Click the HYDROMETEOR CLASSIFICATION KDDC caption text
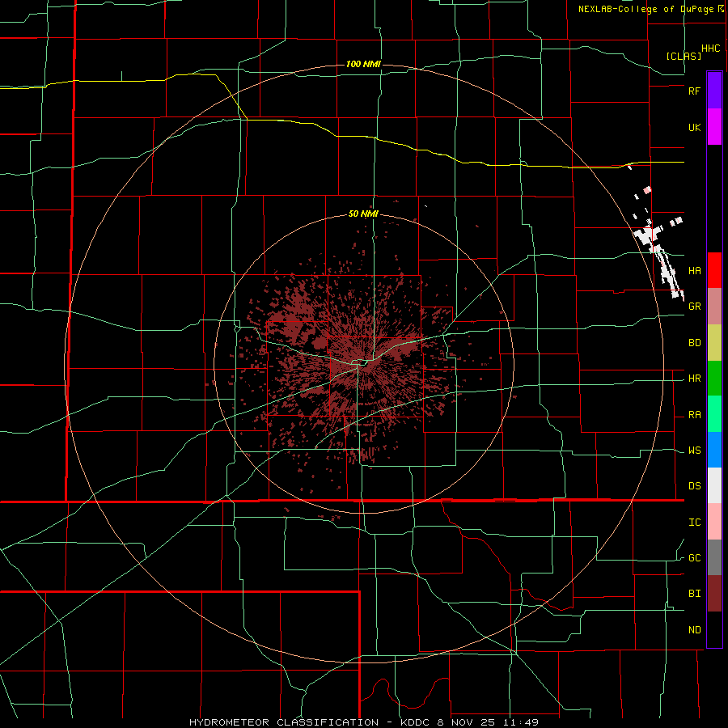 [x=363, y=722]
